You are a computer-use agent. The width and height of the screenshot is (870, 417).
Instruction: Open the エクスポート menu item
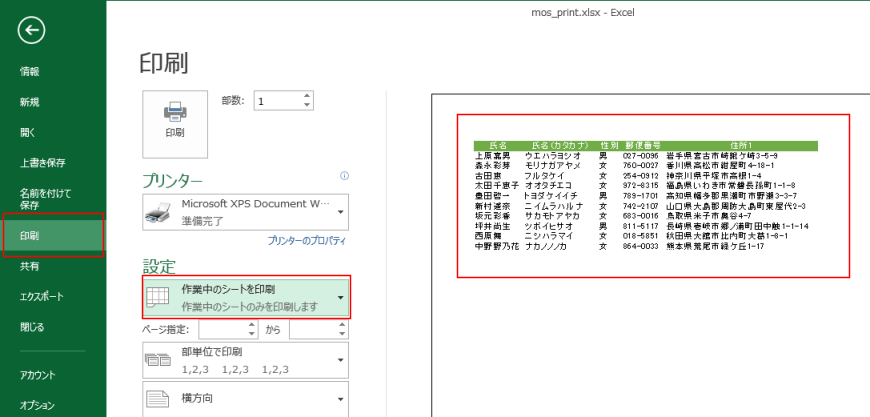click(x=42, y=297)
